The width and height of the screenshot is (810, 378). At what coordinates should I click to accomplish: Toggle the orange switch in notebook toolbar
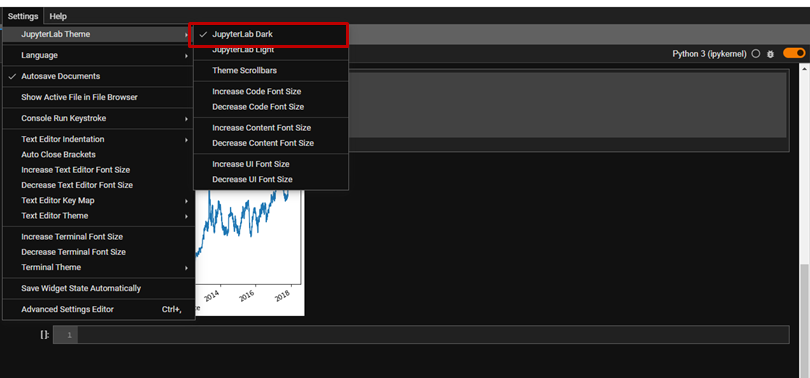pyautogui.click(x=794, y=53)
